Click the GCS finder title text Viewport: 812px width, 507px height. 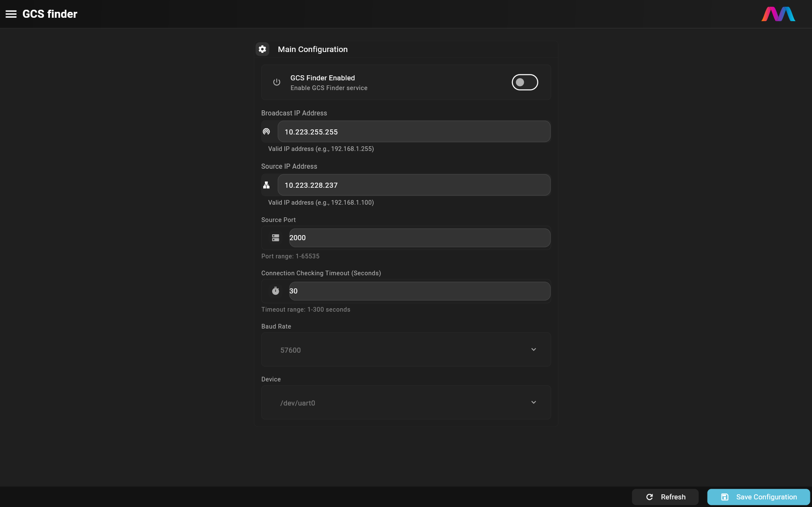click(x=50, y=14)
